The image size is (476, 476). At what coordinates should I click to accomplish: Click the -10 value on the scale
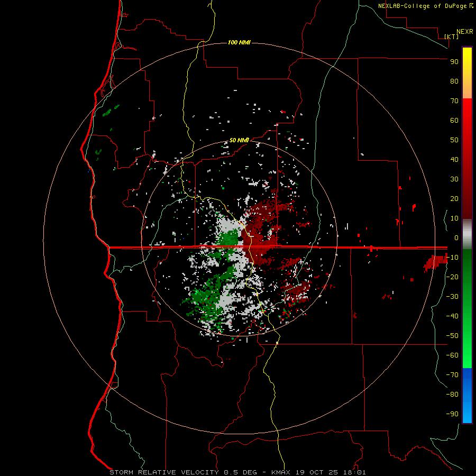coord(452,258)
